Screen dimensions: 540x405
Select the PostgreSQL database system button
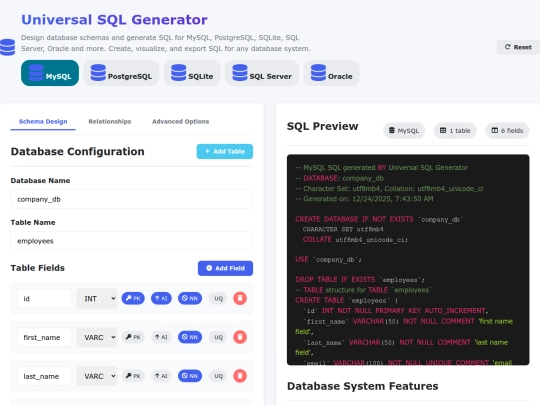point(121,73)
